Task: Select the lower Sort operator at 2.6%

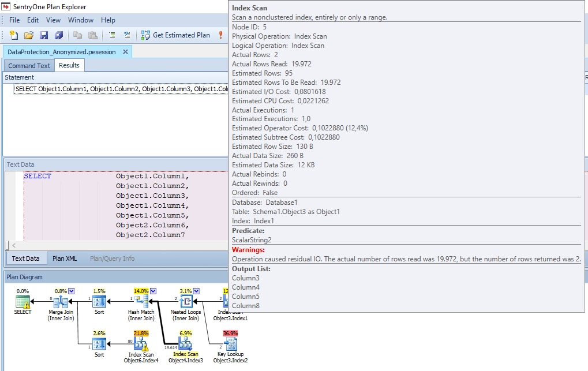Action: pyautogui.click(x=99, y=344)
